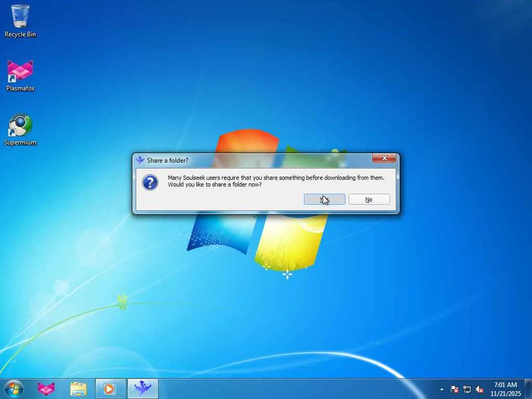This screenshot has height=399, width=532.
Task: Open Windows Media Player from the taskbar
Action: [110, 389]
